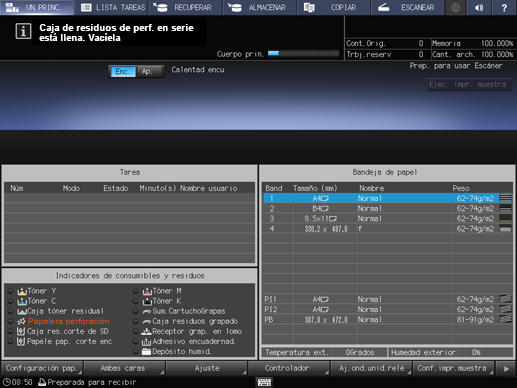Open the RECUPERAR tab
This screenshot has height=388, width=517.
point(185,7)
